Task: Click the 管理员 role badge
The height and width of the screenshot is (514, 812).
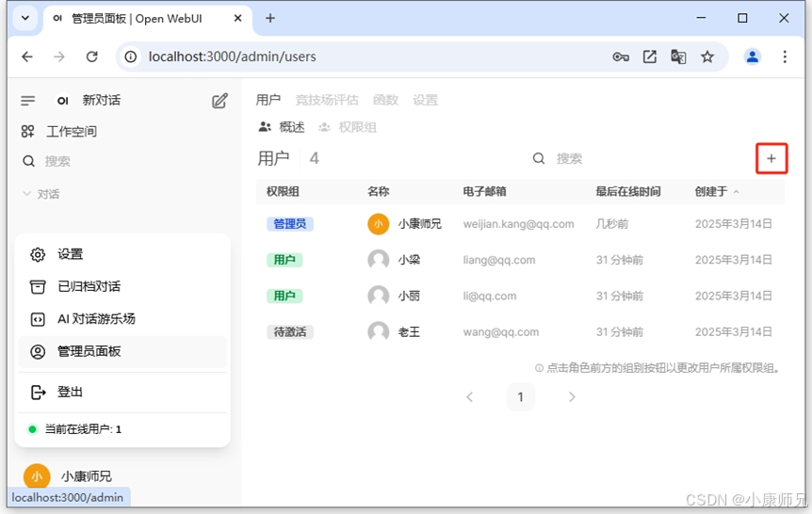Action: pos(290,224)
